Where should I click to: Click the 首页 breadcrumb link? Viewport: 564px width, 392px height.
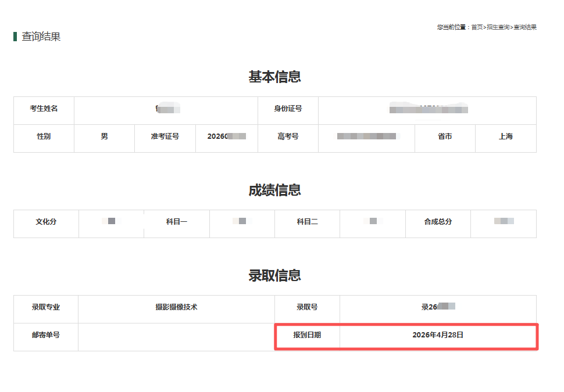tap(477, 27)
